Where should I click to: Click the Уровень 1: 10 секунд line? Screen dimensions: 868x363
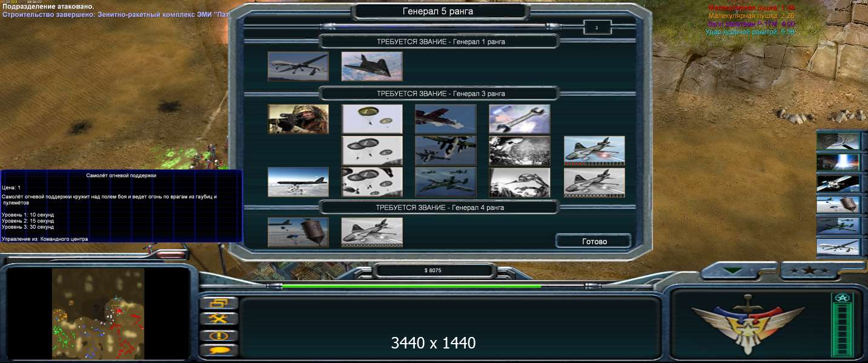tap(28, 215)
